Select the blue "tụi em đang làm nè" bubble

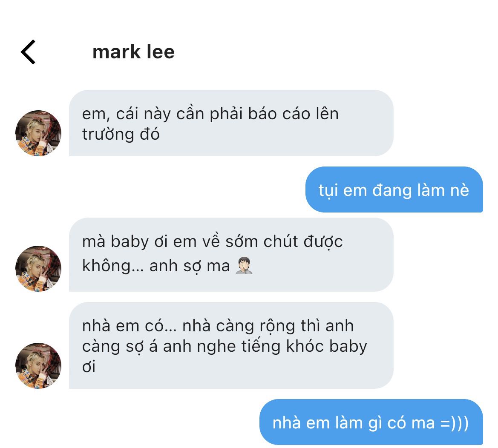point(394,190)
